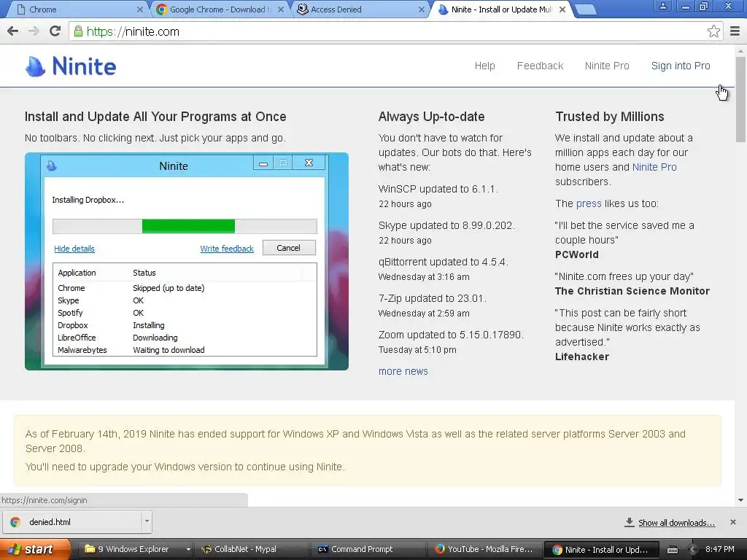Click The Christian Science Monitor text
This screenshot has width=747, height=560.
(632, 291)
